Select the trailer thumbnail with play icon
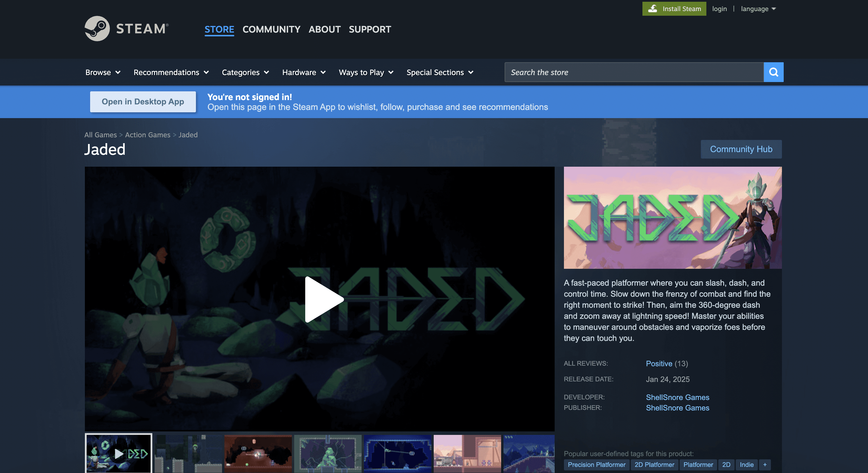Screen dimensions: 868x473 [x=118, y=453]
